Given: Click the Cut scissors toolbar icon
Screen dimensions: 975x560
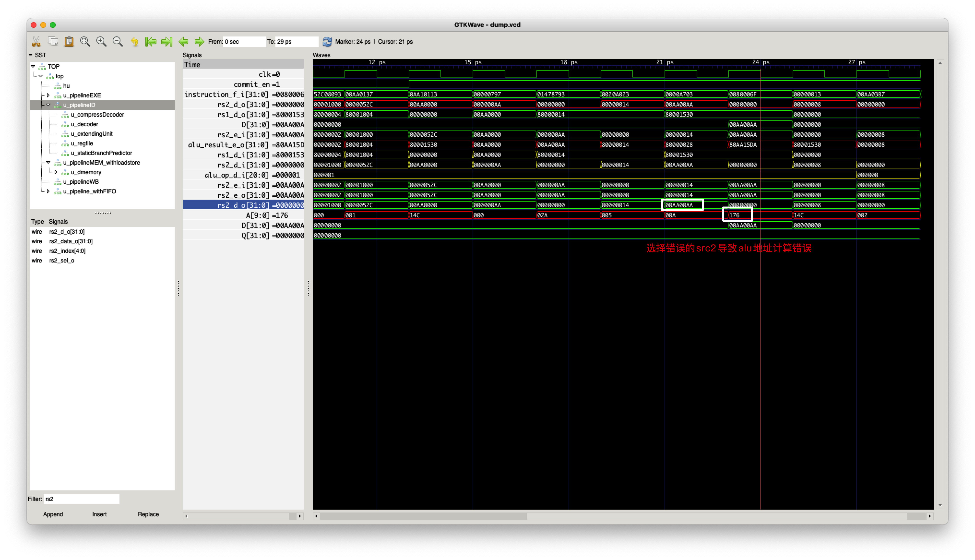Looking at the screenshot, I should pos(36,42).
